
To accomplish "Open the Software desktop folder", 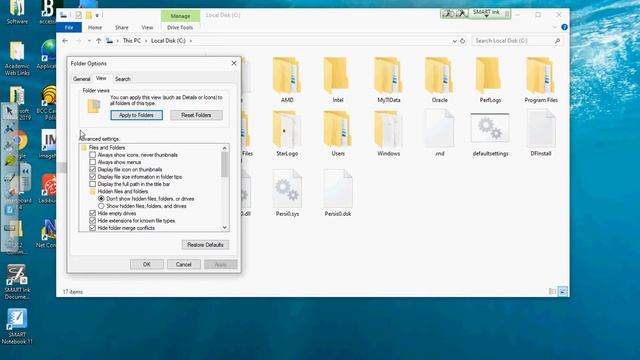I will [17, 12].
